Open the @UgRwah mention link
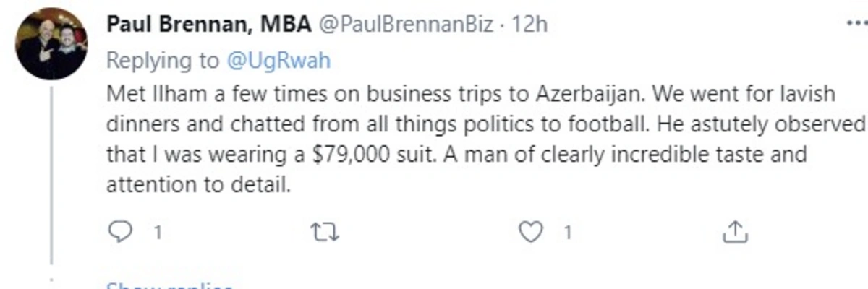The image size is (868, 289). tap(278, 61)
